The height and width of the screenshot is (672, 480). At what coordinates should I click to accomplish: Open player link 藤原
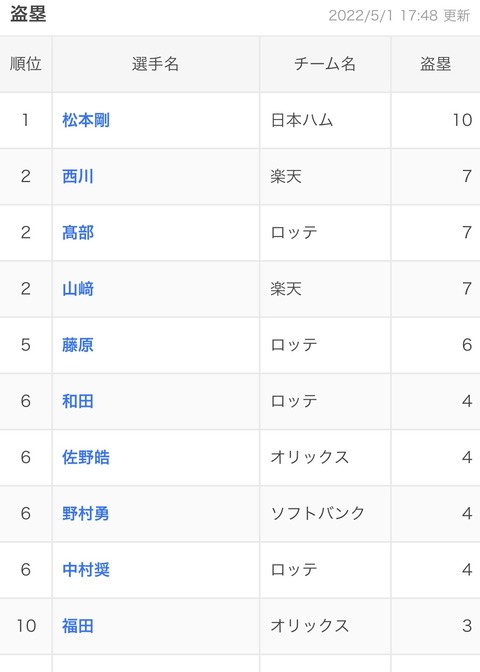[x=78, y=345]
